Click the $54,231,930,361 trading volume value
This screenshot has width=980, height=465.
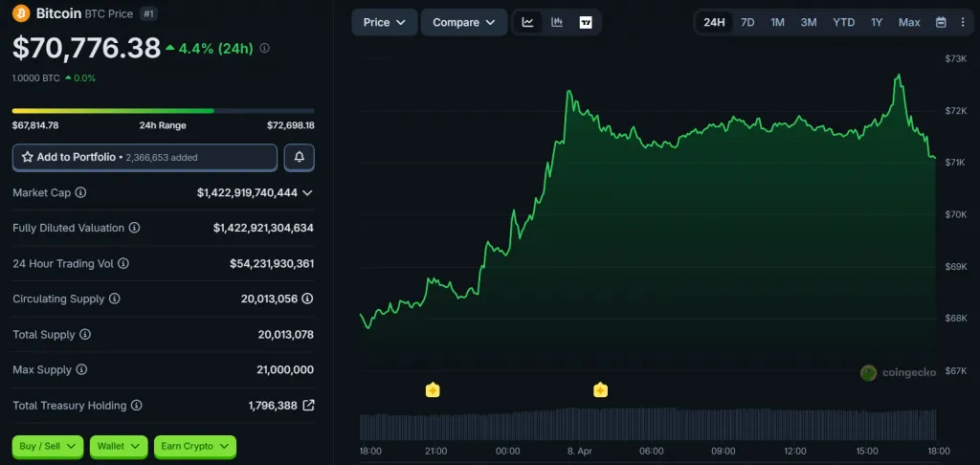[272, 264]
